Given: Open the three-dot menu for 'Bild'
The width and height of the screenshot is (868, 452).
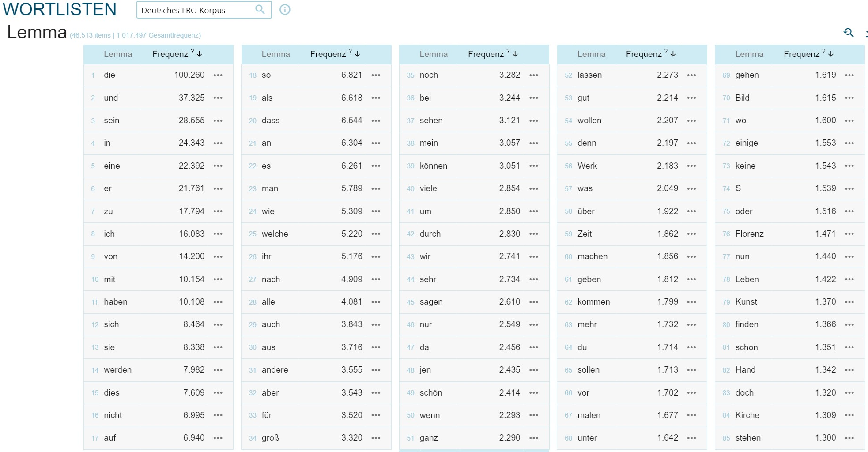Looking at the screenshot, I should point(849,98).
